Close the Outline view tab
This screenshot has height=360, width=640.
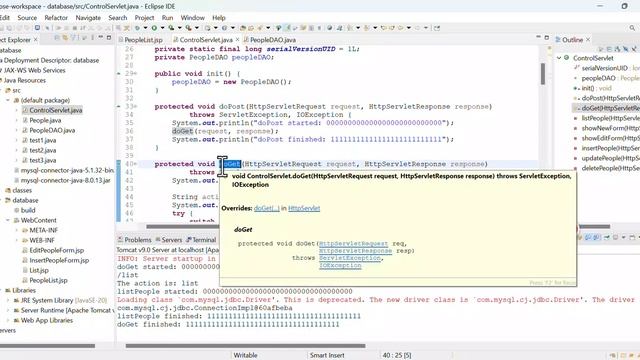588,40
